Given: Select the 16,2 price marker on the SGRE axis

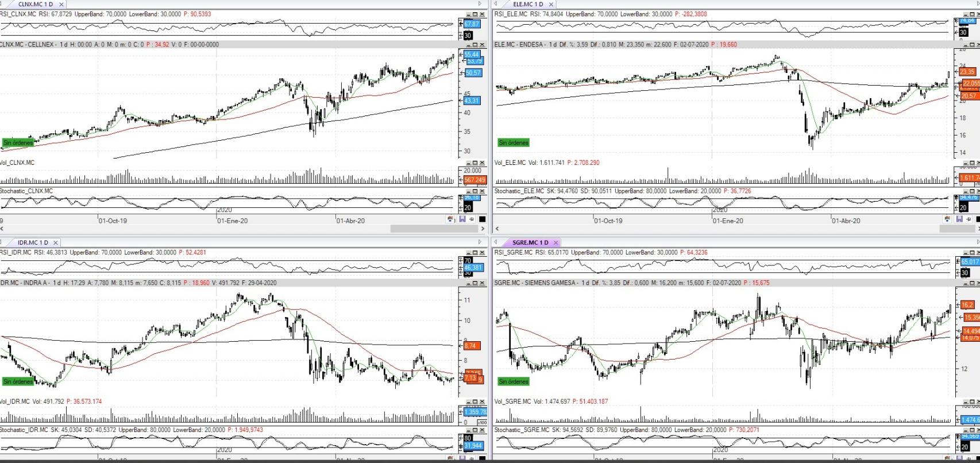Looking at the screenshot, I should click(x=967, y=305).
